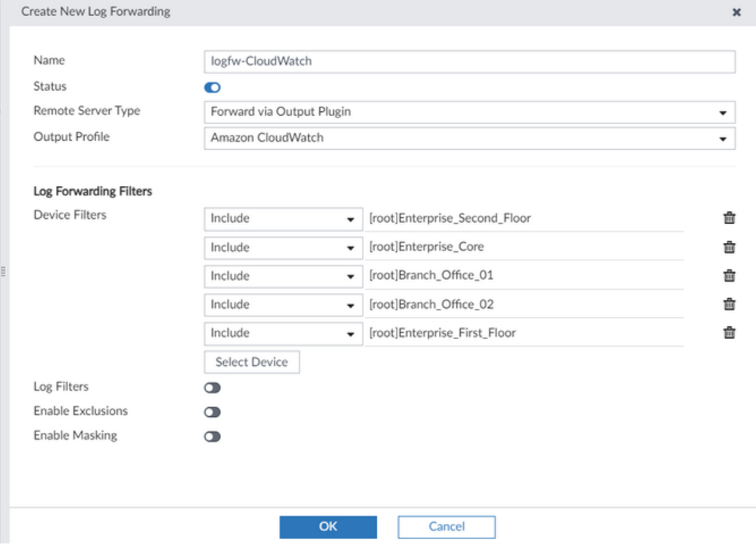Disable the Status toggle
The height and width of the screenshot is (545, 756).
(213, 88)
